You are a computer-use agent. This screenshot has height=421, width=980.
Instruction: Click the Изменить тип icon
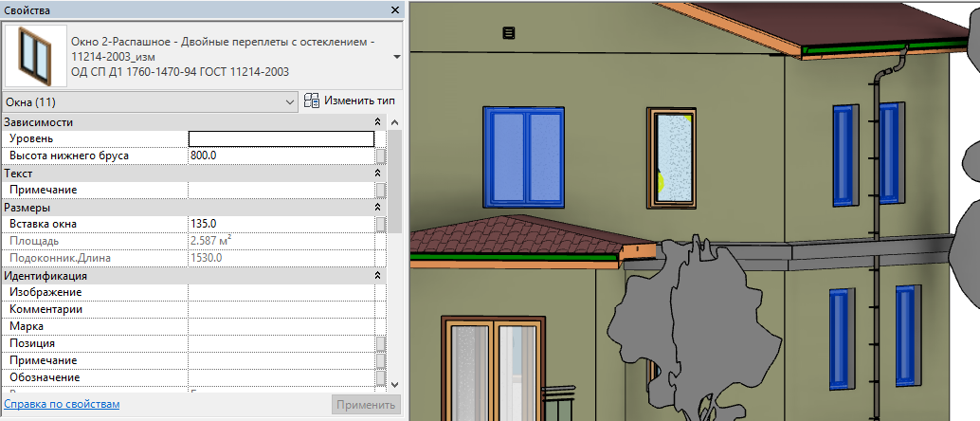(x=312, y=101)
